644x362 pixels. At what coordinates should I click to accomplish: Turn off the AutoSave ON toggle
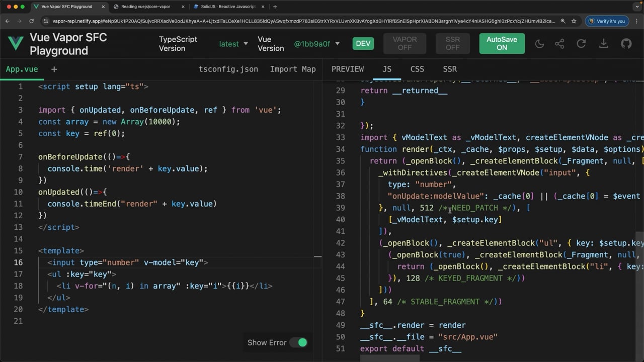(x=502, y=44)
